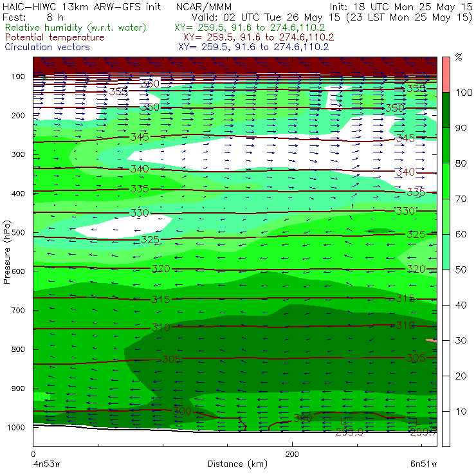Click the end location label "6n51w"
This screenshot has width=476, height=476.
point(423,464)
